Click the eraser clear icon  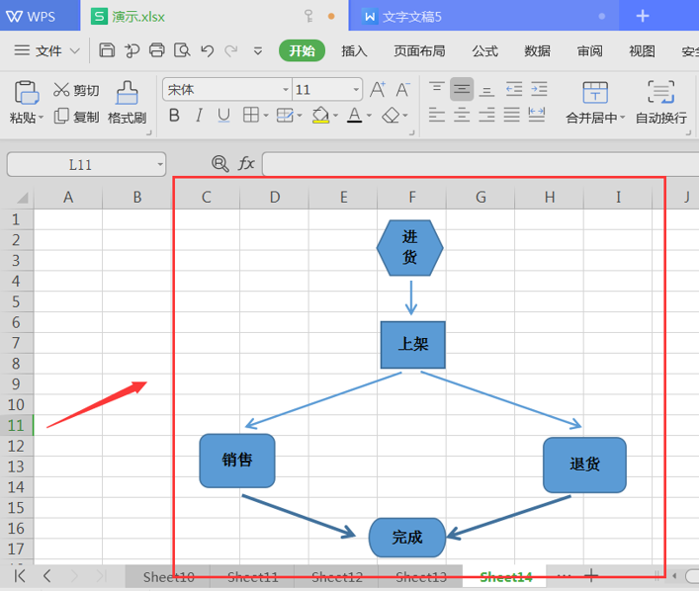click(x=392, y=116)
